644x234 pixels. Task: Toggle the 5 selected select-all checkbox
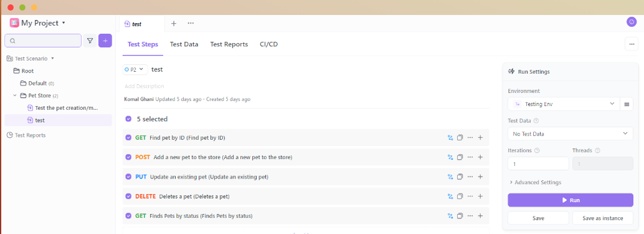pyautogui.click(x=128, y=119)
